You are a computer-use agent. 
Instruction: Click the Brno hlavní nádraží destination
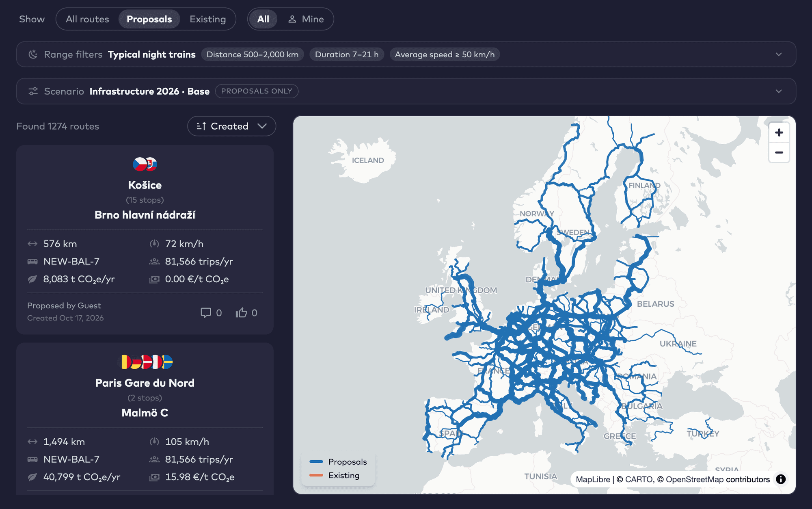point(145,215)
